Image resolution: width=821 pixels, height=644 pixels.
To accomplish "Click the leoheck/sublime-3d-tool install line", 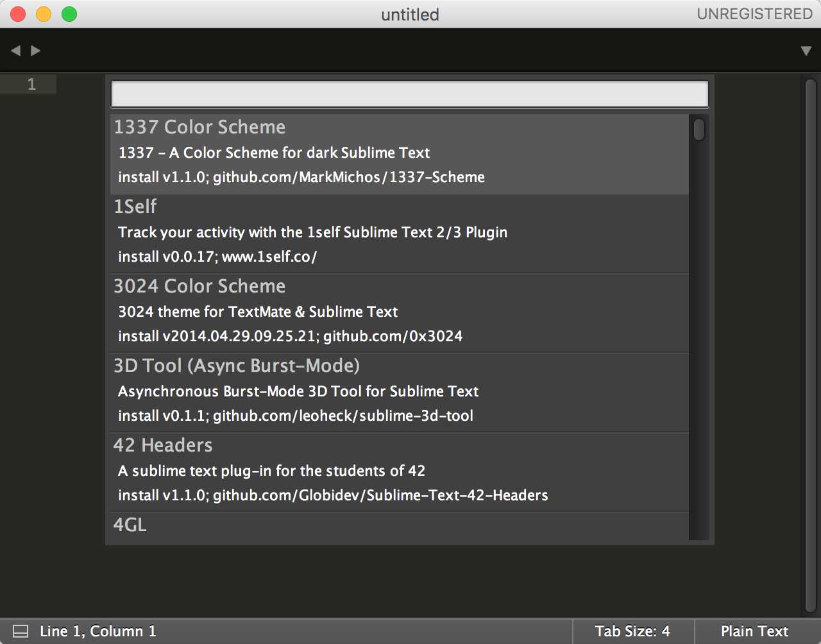I will point(296,416).
